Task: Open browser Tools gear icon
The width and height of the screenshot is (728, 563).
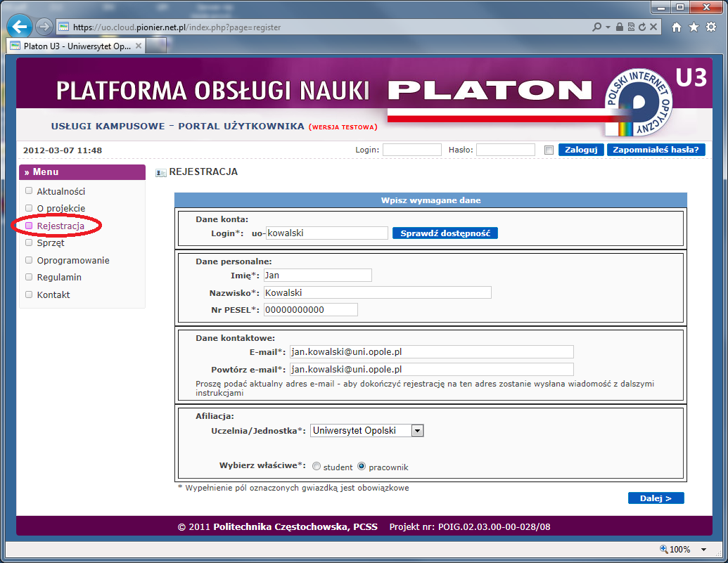Action: 711,27
